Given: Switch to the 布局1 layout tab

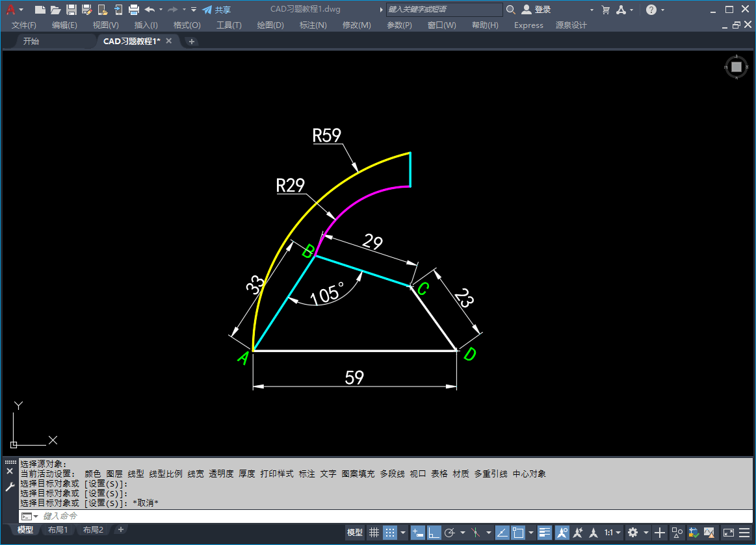Looking at the screenshot, I should pyautogui.click(x=58, y=529).
